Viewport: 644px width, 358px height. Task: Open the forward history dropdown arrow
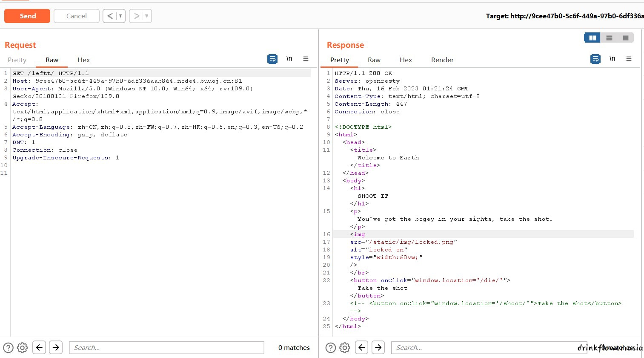coord(147,16)
